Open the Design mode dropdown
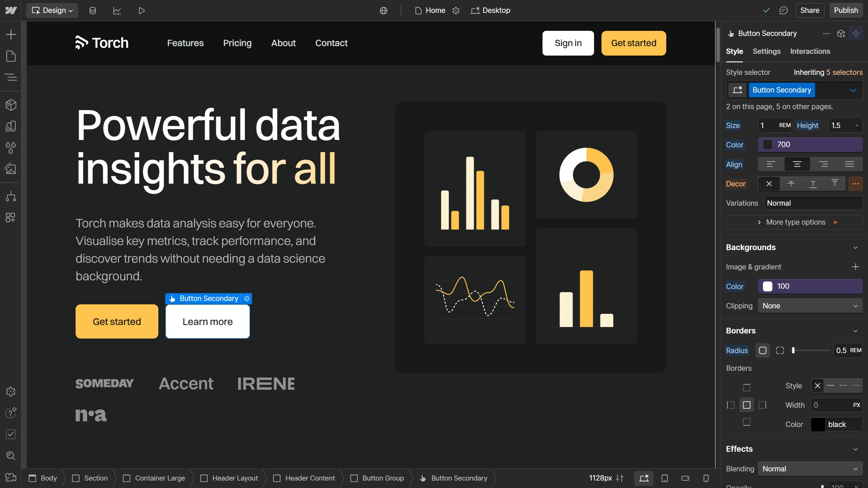The image size is (868, 488). pyautogui.click(x=52, y=11)
